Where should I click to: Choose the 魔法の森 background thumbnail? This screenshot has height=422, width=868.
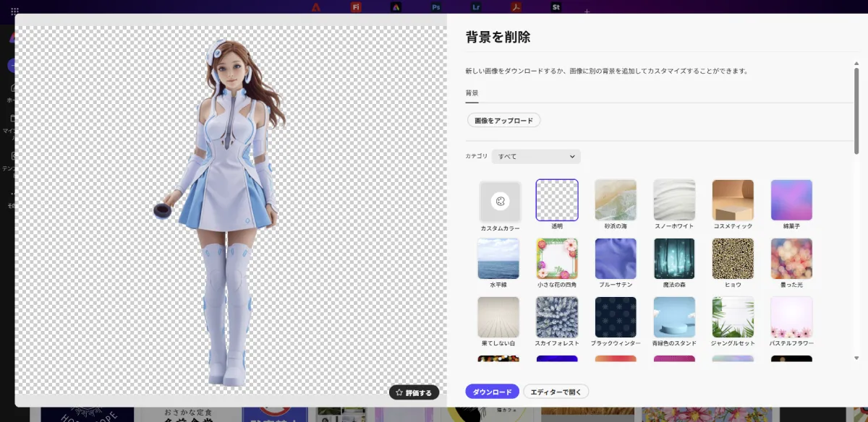click(x=674, y=259)
